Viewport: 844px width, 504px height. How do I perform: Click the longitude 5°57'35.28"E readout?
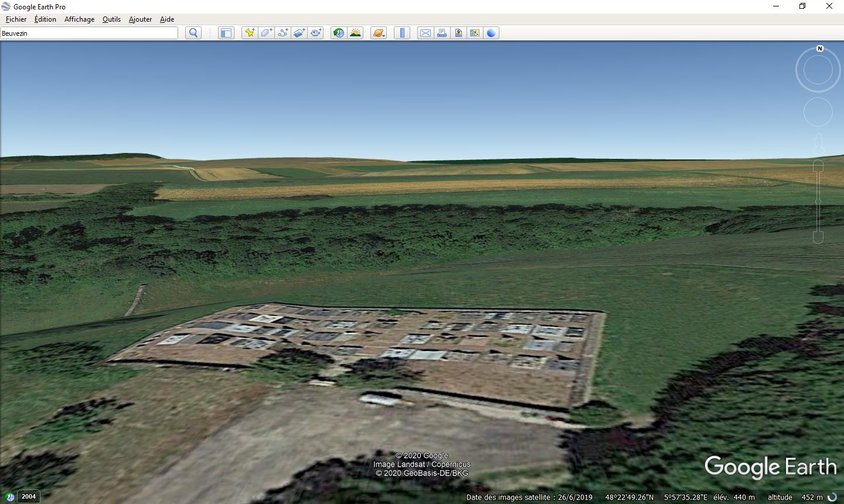686,498
